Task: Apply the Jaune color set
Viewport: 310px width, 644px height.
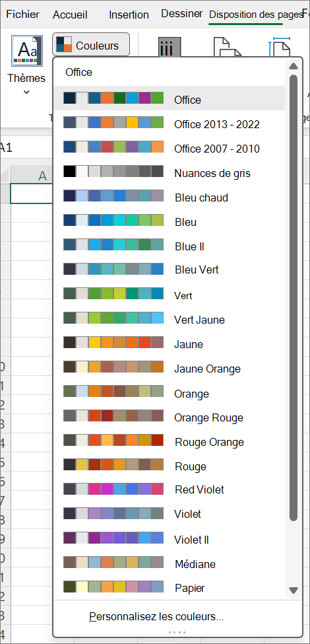Action: [170, 343]
